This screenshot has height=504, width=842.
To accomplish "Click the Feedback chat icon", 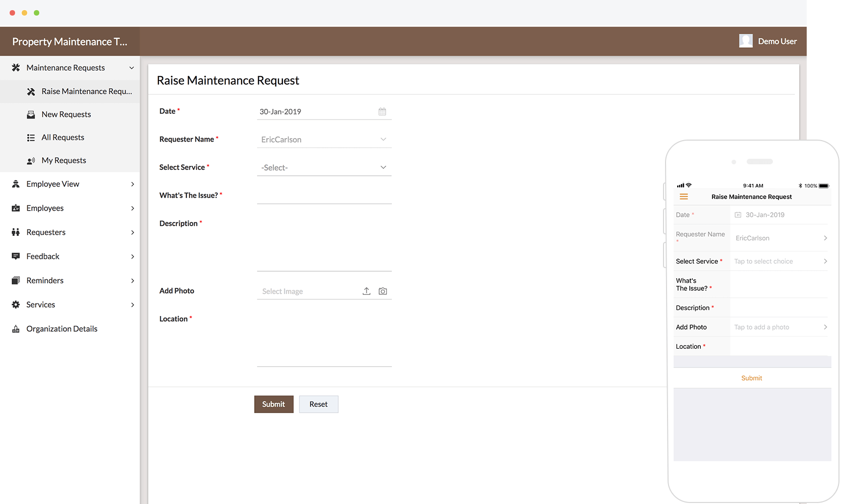I will tap(16, 257).
